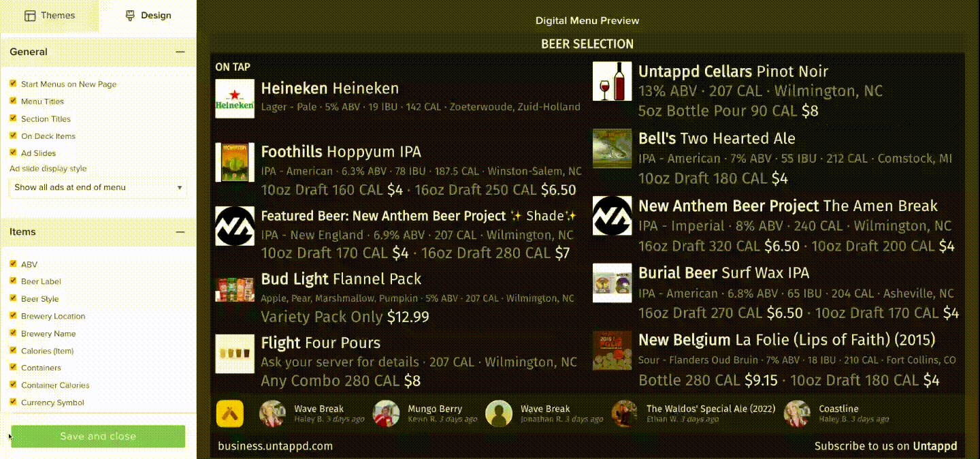Uncheck the Brewery Location option
980x459 pixels.
tap(13, 315)
